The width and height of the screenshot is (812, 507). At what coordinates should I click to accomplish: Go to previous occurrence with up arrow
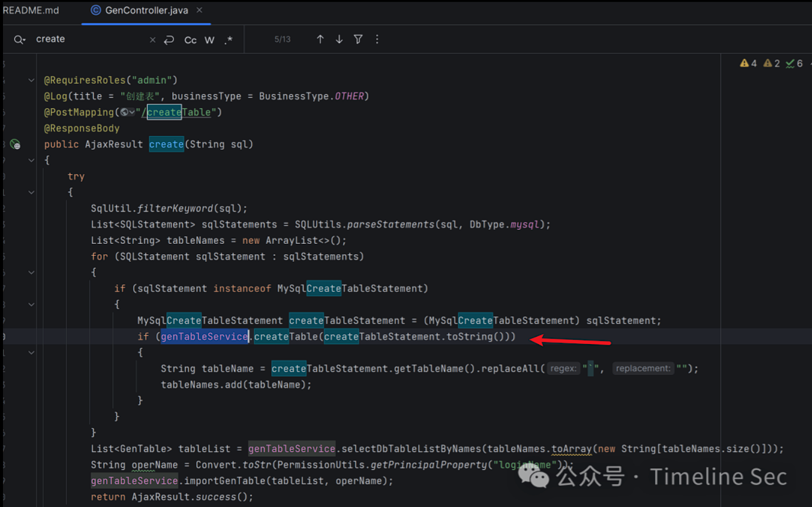[320, 39]
